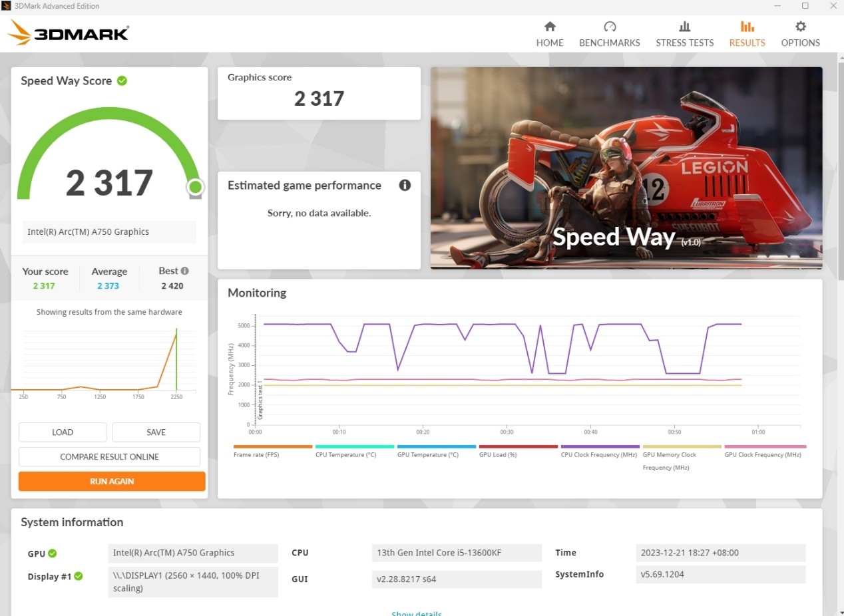Toggle GPU Clock Frequency legend entry
Viewport: 844px width, 616px height.
pyautogui.click(x=765, y=451)
